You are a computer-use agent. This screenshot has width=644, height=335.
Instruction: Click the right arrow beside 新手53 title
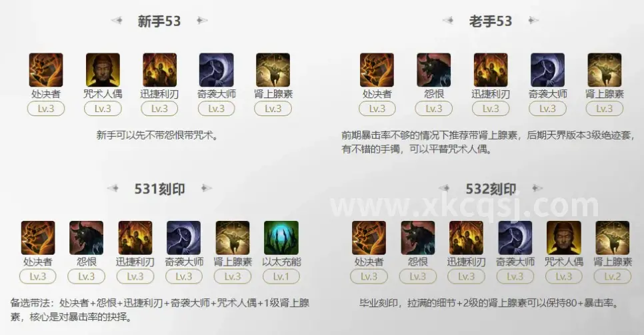pyautogui.click(x=201, y=20)
